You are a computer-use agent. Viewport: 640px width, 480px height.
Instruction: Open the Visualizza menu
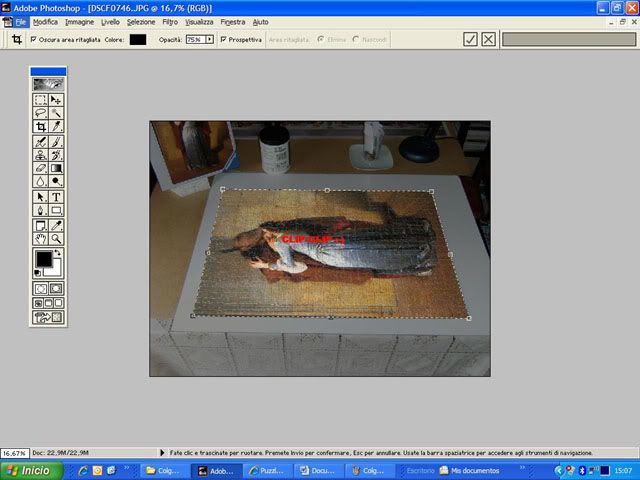[199, 22]
